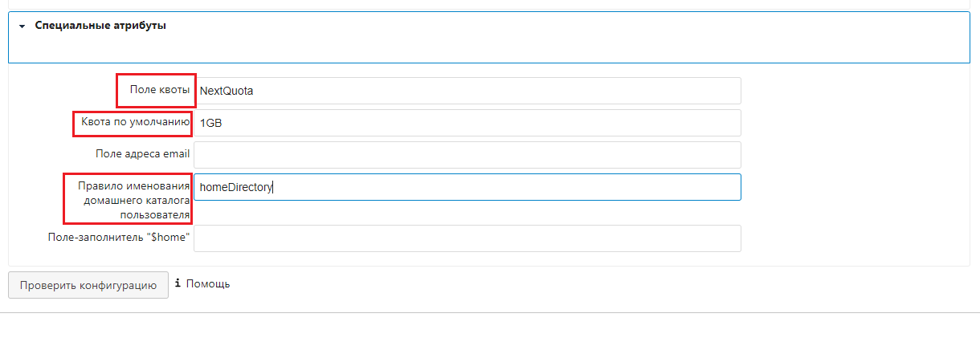Screen dimensions: 980x342
Task: Click the Правило именования домашнего каталога label
Action: (x=133, y=200)
